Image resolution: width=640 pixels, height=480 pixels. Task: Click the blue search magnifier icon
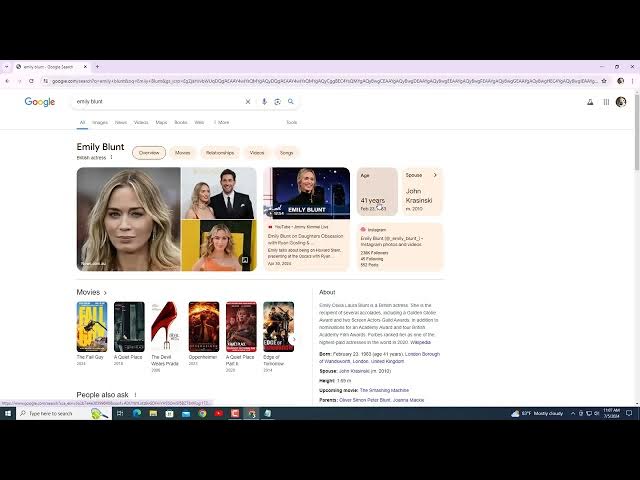tap(291, 101)
